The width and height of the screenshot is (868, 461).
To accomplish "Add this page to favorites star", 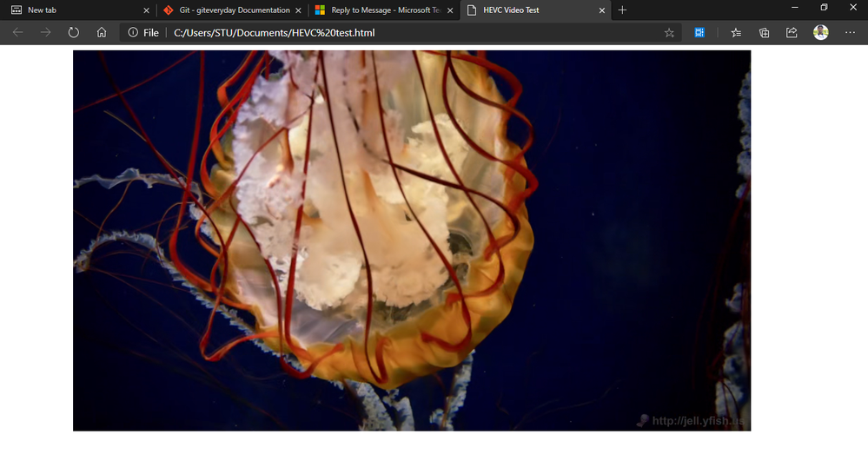I will pos(669,33).
